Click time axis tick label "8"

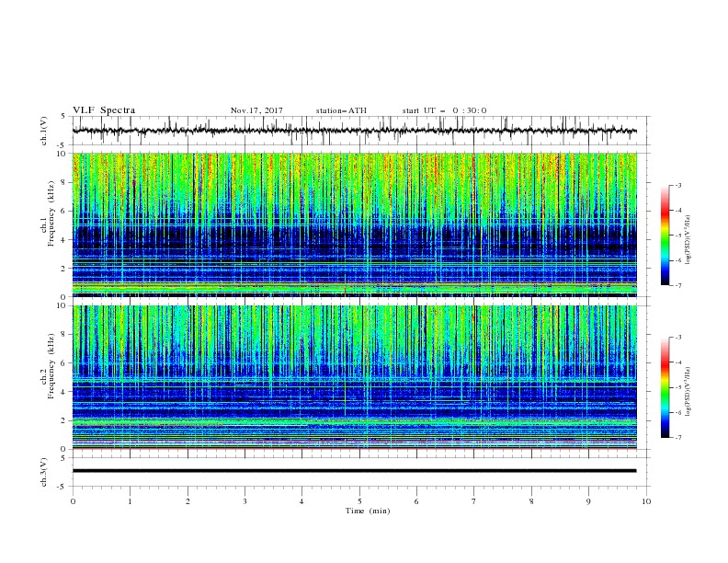531,501
